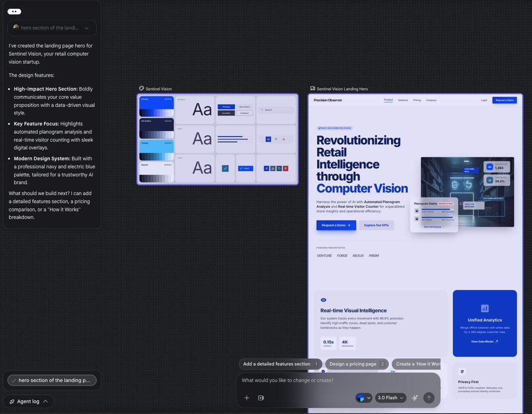This screenshot has height=414, width=532.
Task: Click the plus icon in the chat bar
Action: click(x=247, y=398)
